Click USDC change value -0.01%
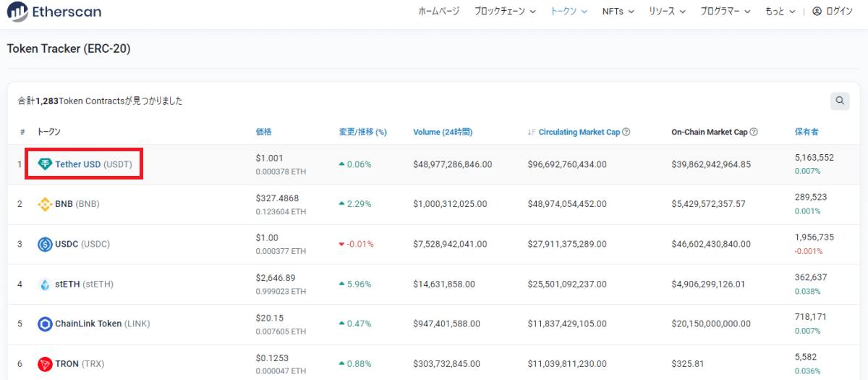The width and height of the screenshot is (868, 380). coord(360,244)
